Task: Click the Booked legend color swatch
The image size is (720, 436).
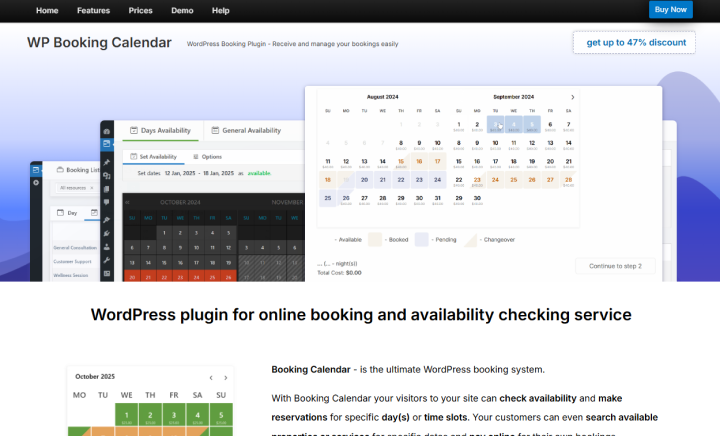Action: click(375, 240)
